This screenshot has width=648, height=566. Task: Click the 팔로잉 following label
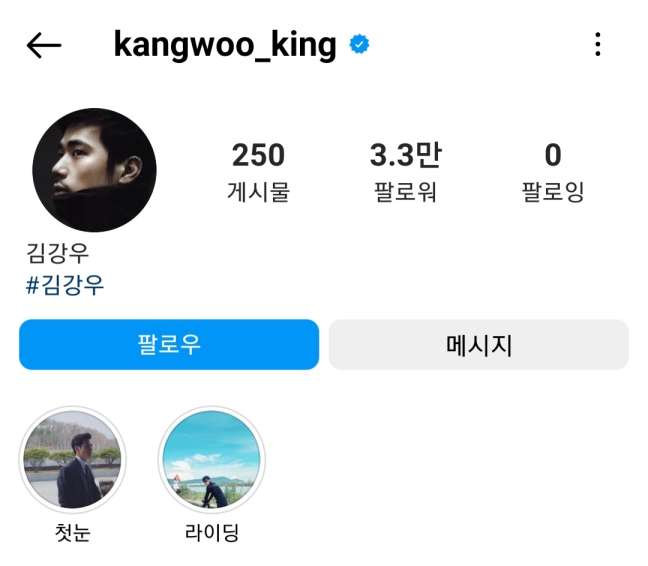pyautogui.click(x=553, y=192)
